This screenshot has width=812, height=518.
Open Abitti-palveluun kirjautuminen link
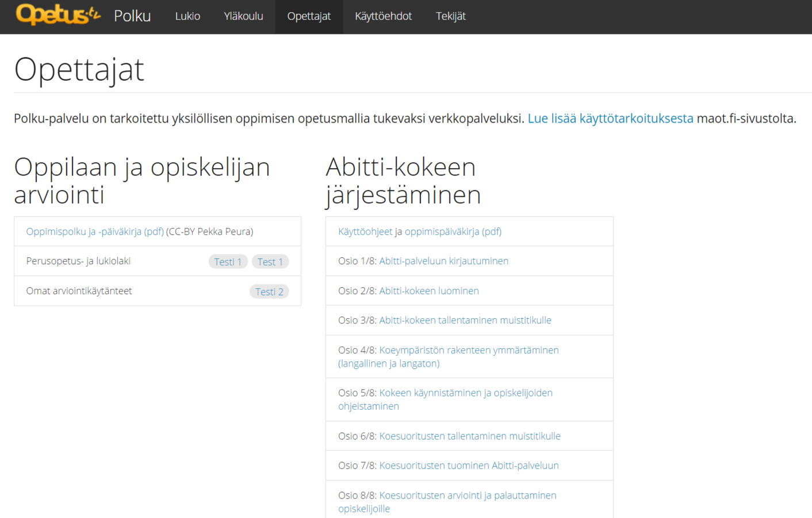(444, 261)
